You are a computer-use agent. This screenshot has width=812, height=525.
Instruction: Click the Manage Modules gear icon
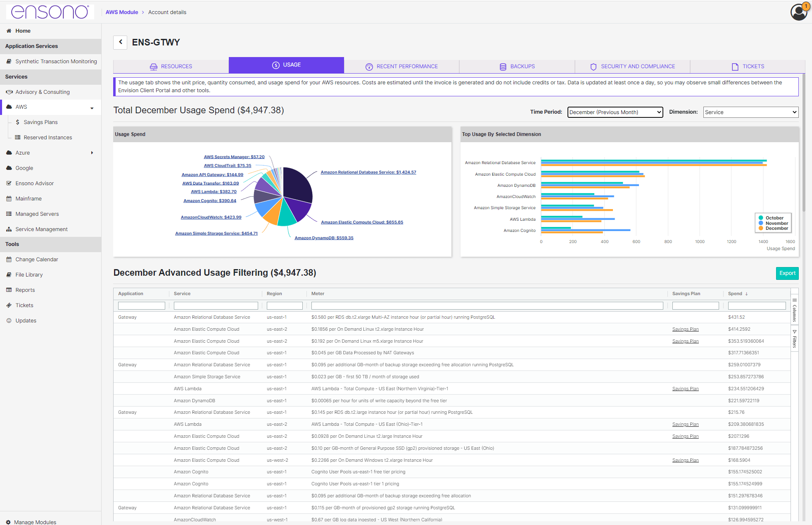(x=8, y=522)
